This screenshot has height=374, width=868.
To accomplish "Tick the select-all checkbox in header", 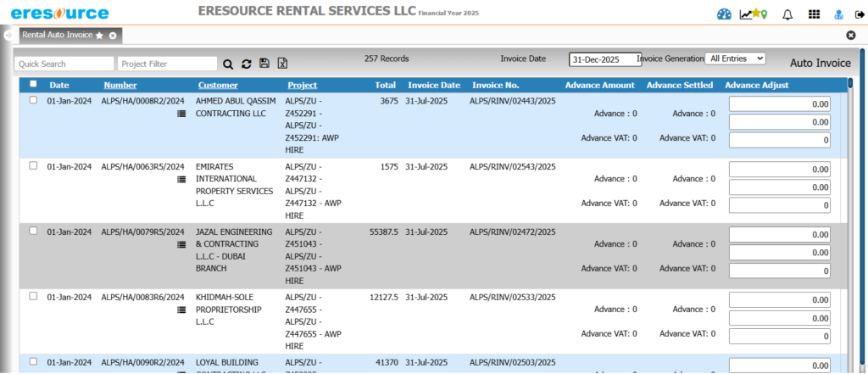I will click(33, 84).
